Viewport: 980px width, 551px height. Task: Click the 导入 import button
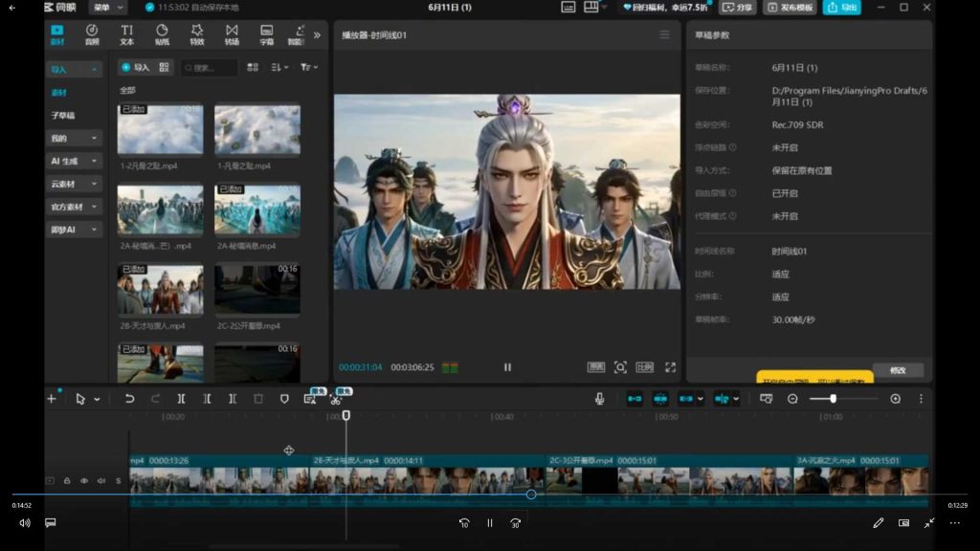click(x=136, y=68)
